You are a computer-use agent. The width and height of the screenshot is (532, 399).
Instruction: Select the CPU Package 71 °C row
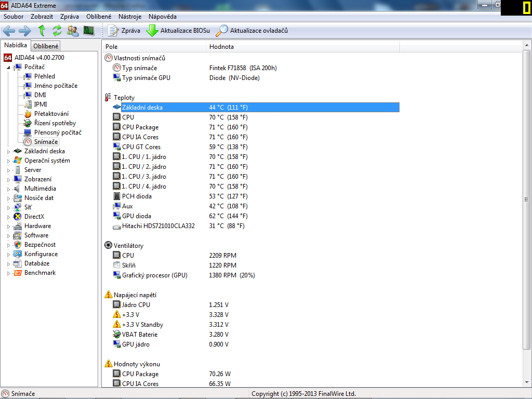tap(256, 127)
